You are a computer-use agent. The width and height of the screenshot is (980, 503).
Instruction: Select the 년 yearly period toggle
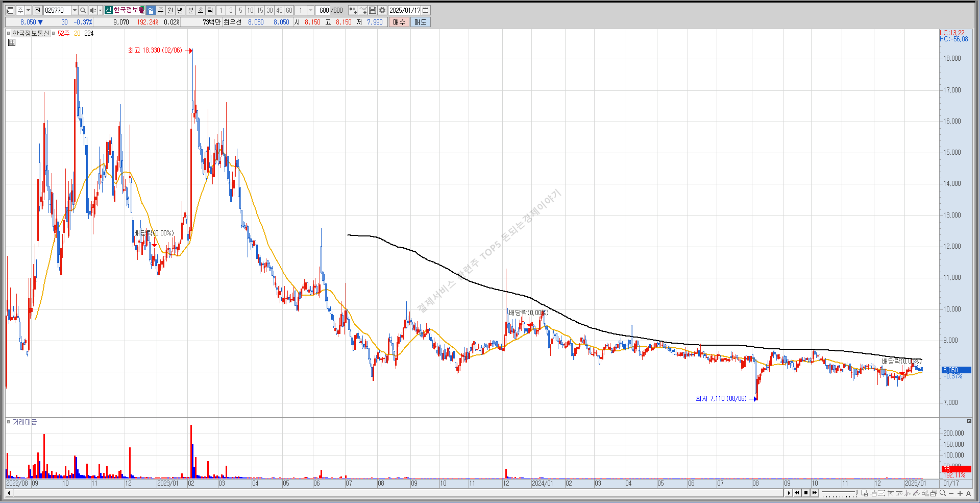pyautogui.click(x=180, y=10)
